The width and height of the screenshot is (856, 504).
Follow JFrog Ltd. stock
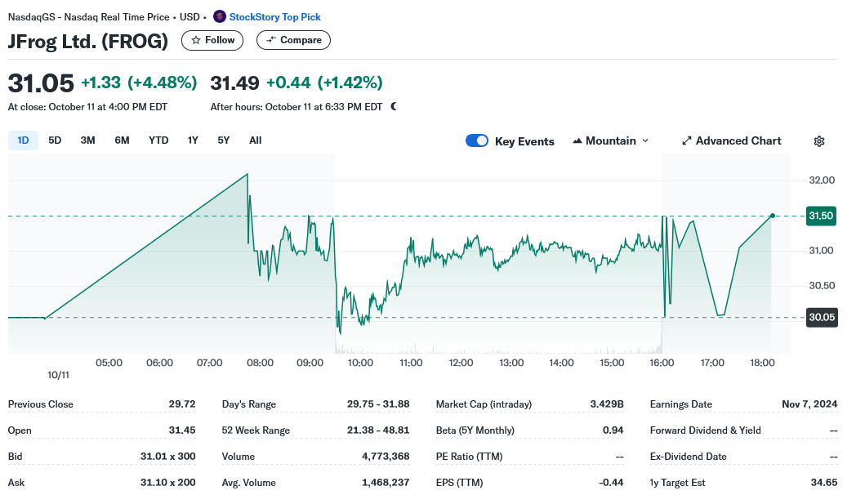212,40
